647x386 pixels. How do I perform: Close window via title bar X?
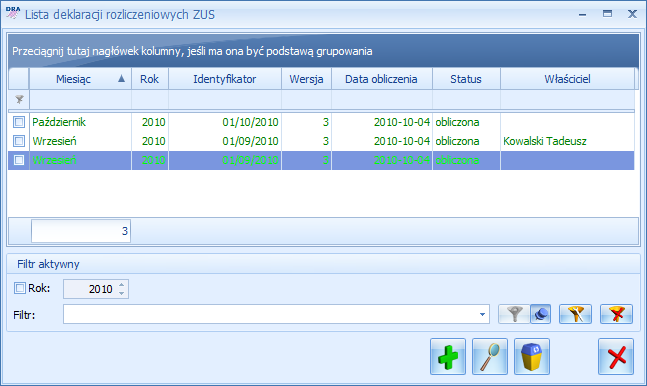point(632,14)
